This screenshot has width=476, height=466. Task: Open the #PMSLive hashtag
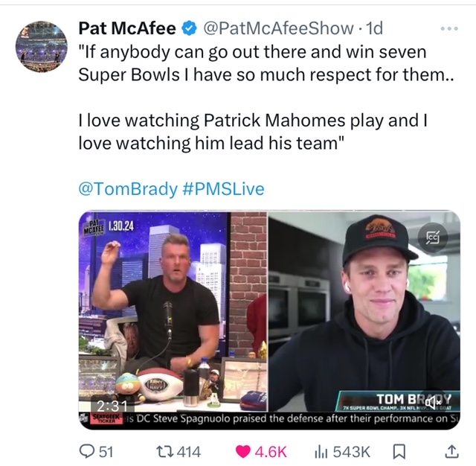tap(223, 188)
